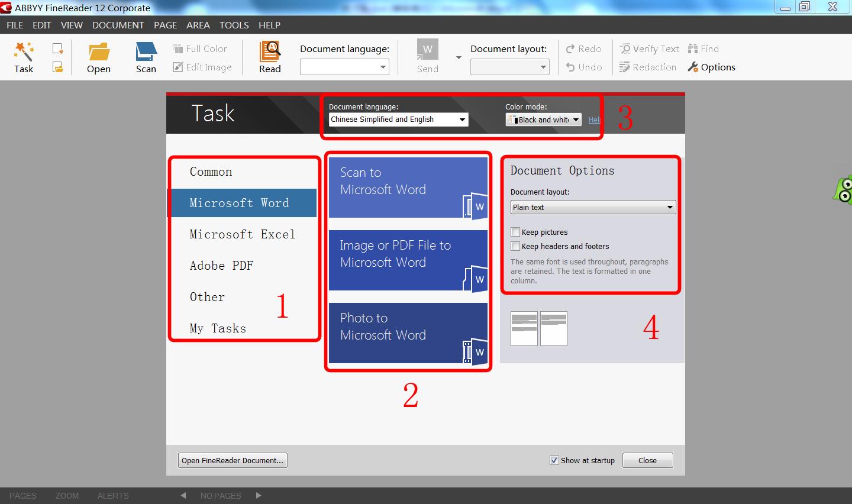This screenshot has height=504, width=852.
Task: Click the Help link in Task header
Action: 594,120
